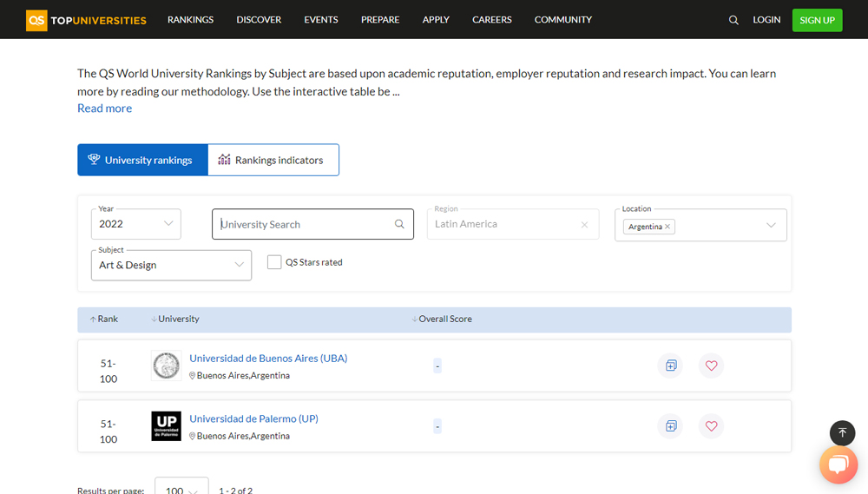The width and height of the screenshot is (868, 494).
Task: Click the QS TopUniversities logo
Action: 86,20
